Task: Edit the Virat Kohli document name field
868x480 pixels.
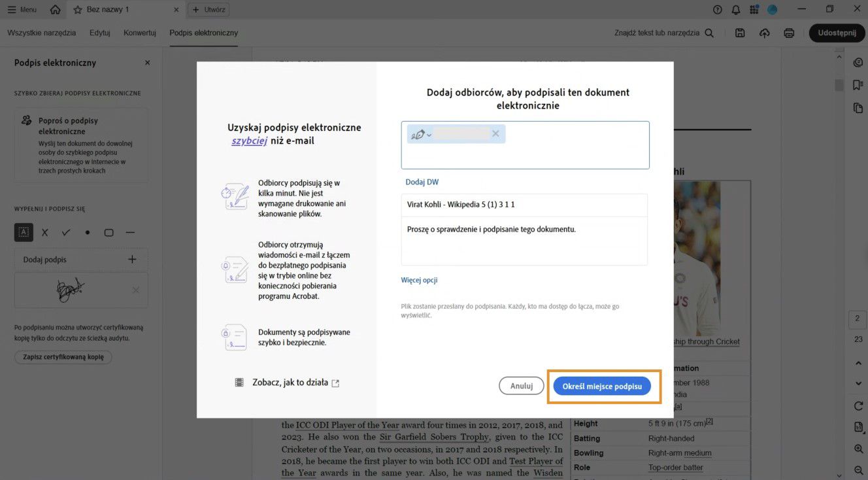Action: 524,205
